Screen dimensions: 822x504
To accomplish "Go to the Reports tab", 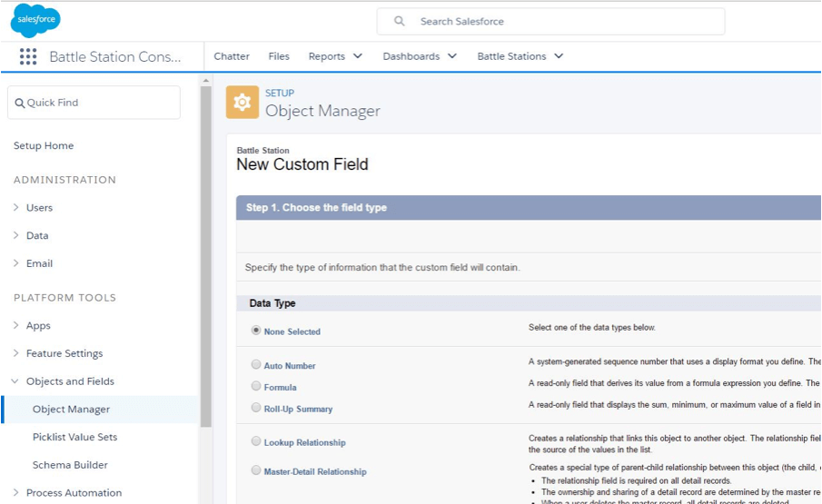I will tap(327, 56).
